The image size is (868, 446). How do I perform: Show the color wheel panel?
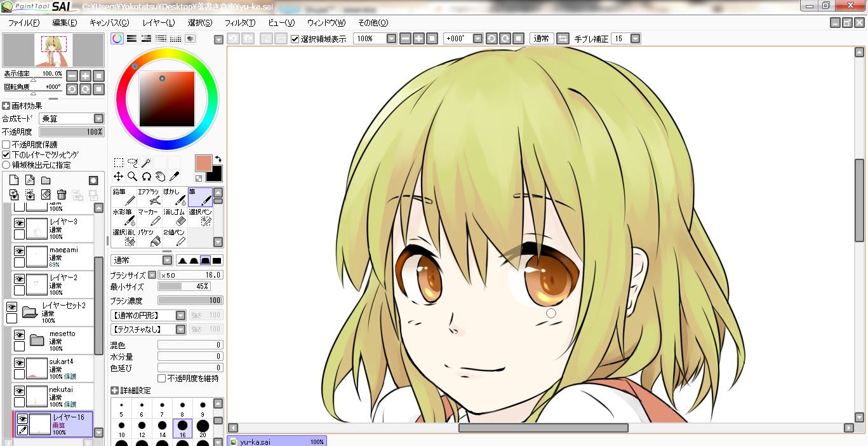click(117, 38)
